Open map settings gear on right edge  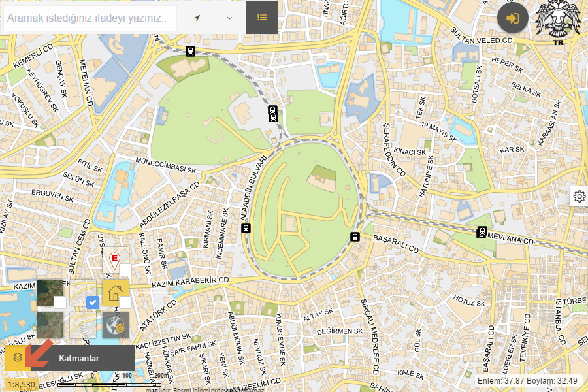579,196
